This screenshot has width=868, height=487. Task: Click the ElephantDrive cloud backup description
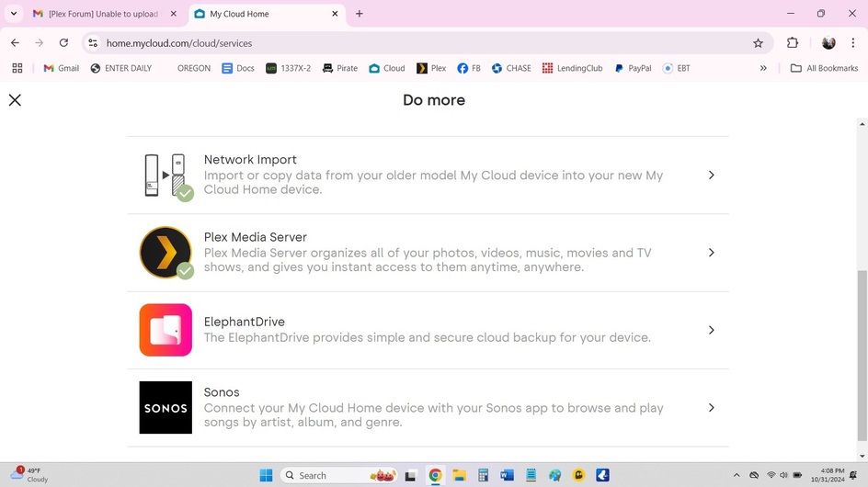coord(428,337)
